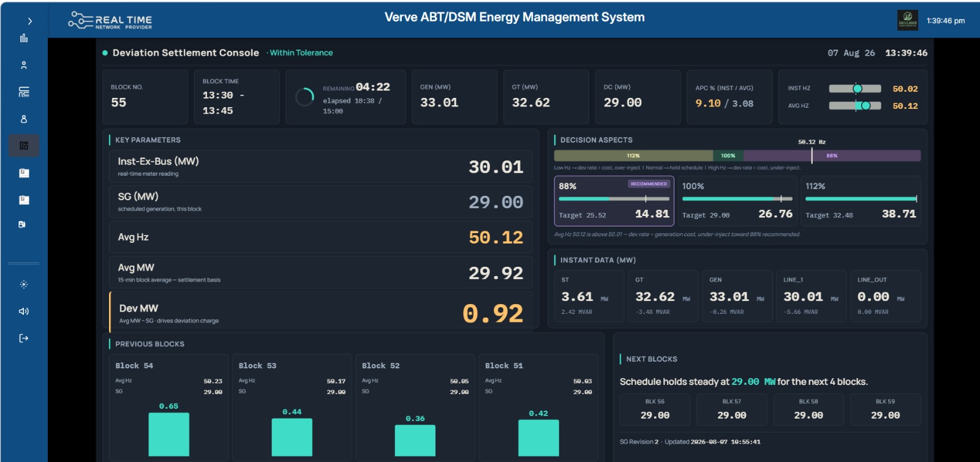Click the 112% segment of the decision band
980x462 pixels.
point(633,156)
